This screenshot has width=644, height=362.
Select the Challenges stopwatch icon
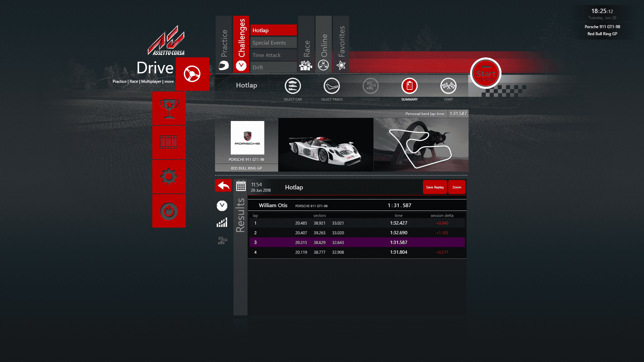tap(241, 66)
